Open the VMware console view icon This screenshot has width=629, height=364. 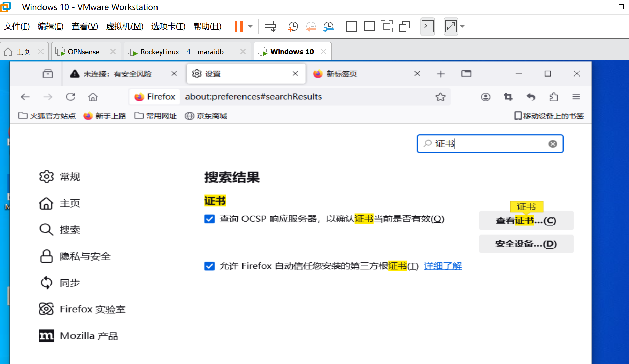click(428, 26)
